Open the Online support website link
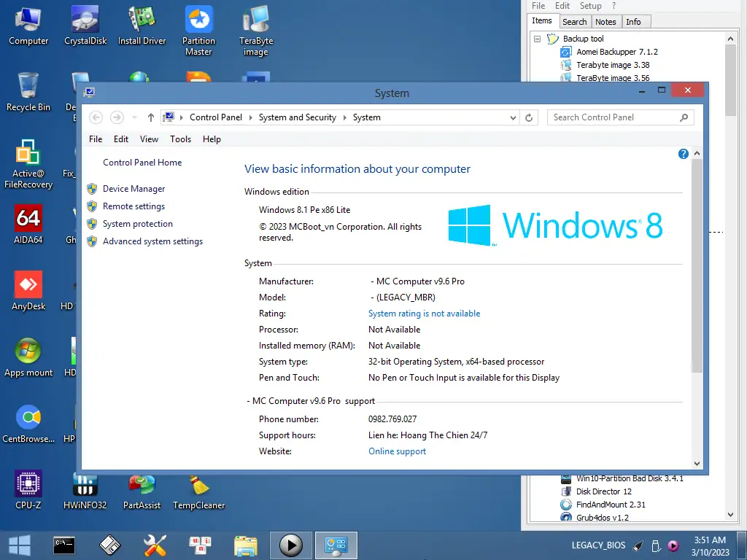This screenshot has width=747, height=560. [397, 451]
